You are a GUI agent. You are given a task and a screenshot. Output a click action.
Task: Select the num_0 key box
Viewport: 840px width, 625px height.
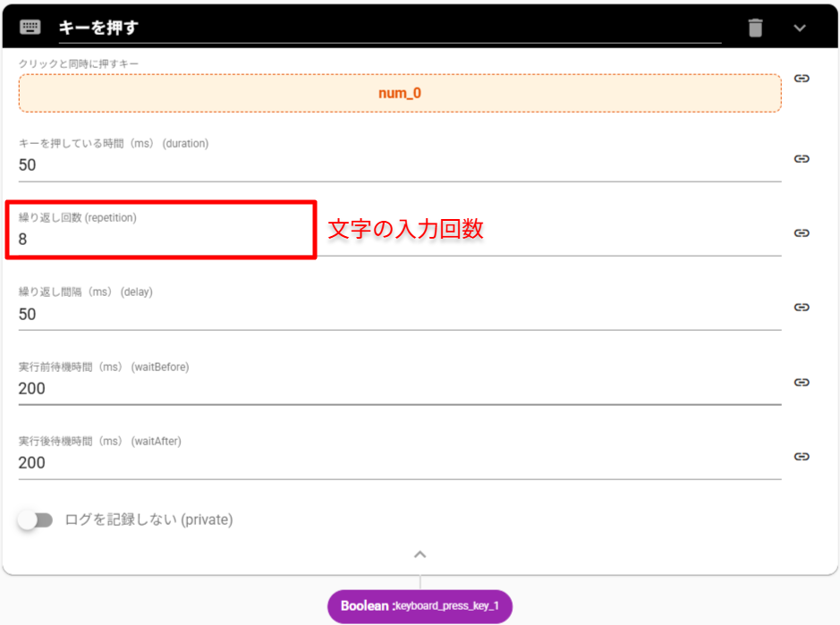point(399,93)
